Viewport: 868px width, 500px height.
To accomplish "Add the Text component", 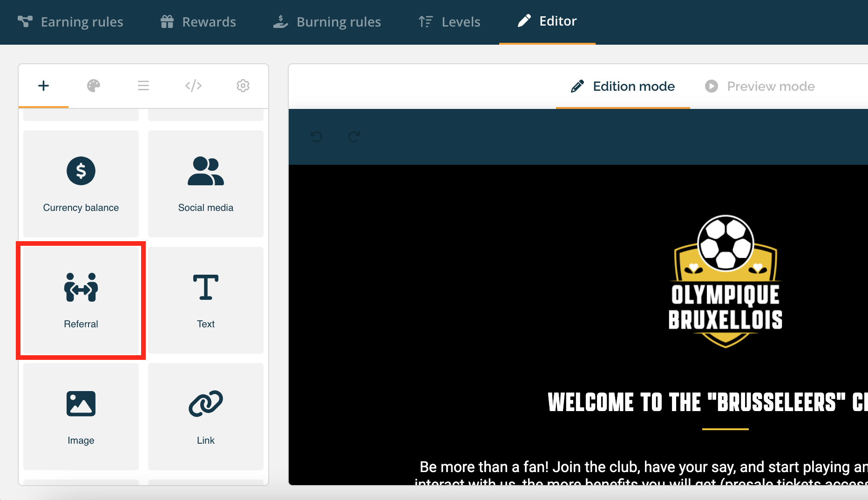I will (x=206, y=300).
